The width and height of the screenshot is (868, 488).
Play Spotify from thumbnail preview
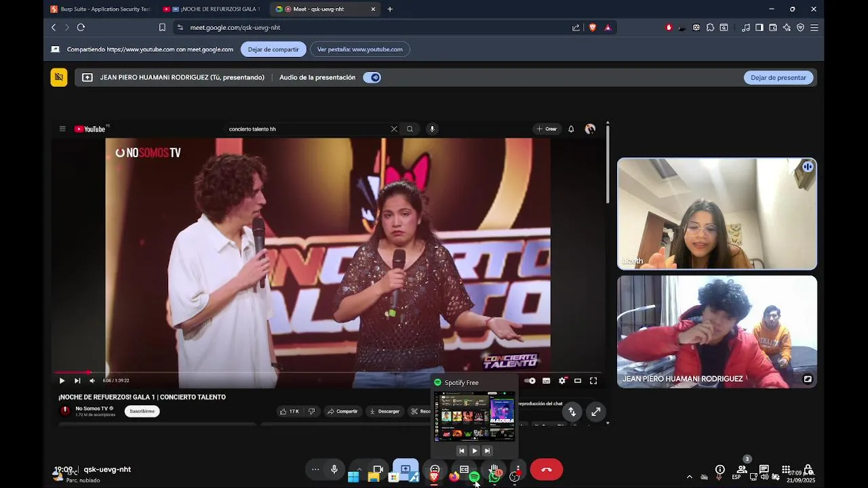point(474,451)
